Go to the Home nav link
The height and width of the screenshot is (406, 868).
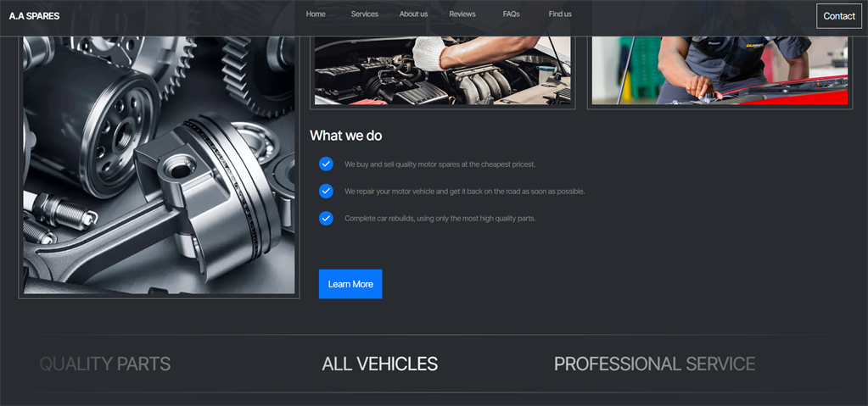click(316, 14)
